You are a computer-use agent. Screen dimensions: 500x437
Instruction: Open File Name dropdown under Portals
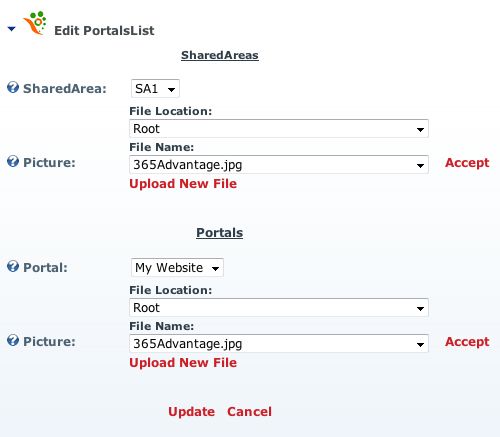tap(279, 344)
